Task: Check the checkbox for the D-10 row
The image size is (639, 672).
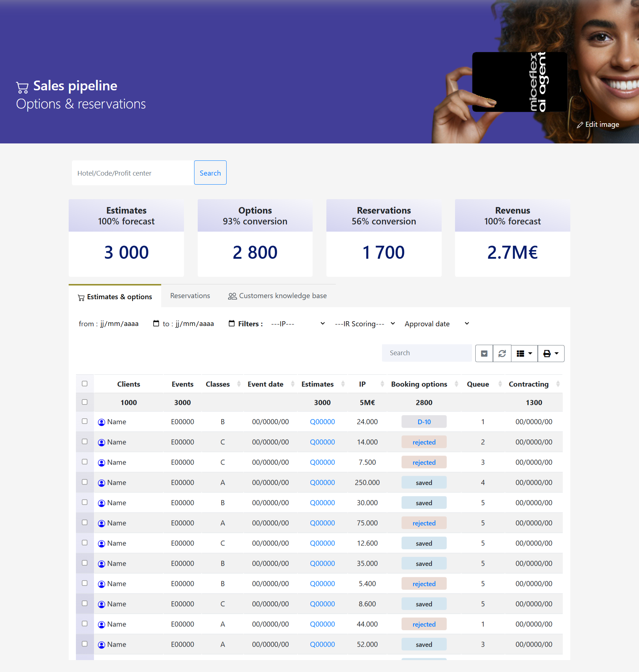Action: 85,421
